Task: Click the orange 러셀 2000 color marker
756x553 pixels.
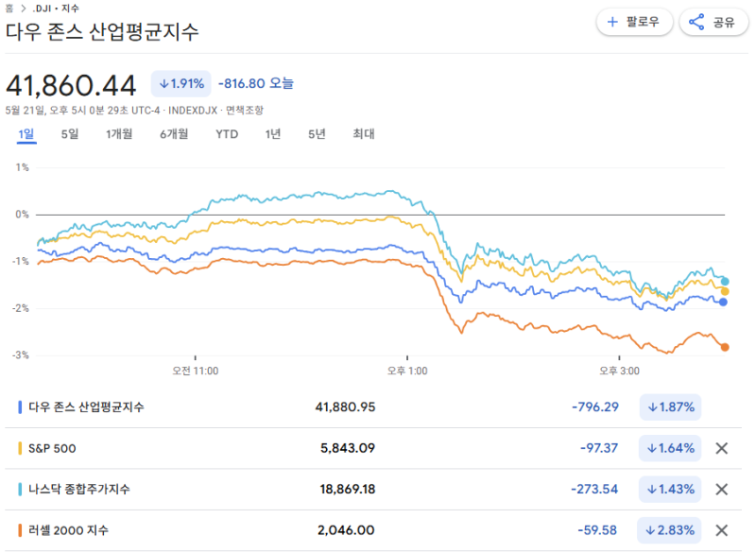Action: 20,530
